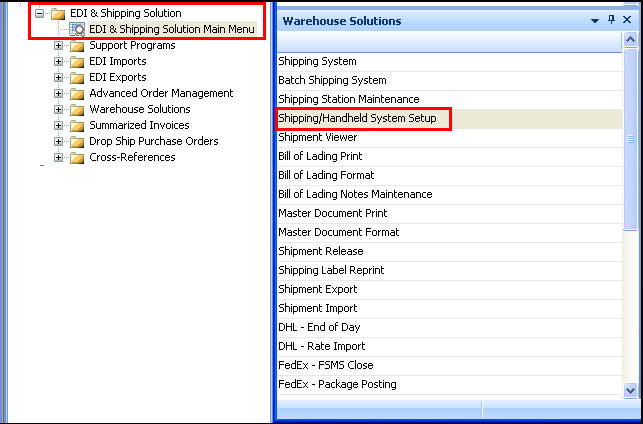Close the Warehouse Solutions panel
Image resolution: width=643 pixels, height=424 pixels.
pos(627,20)
